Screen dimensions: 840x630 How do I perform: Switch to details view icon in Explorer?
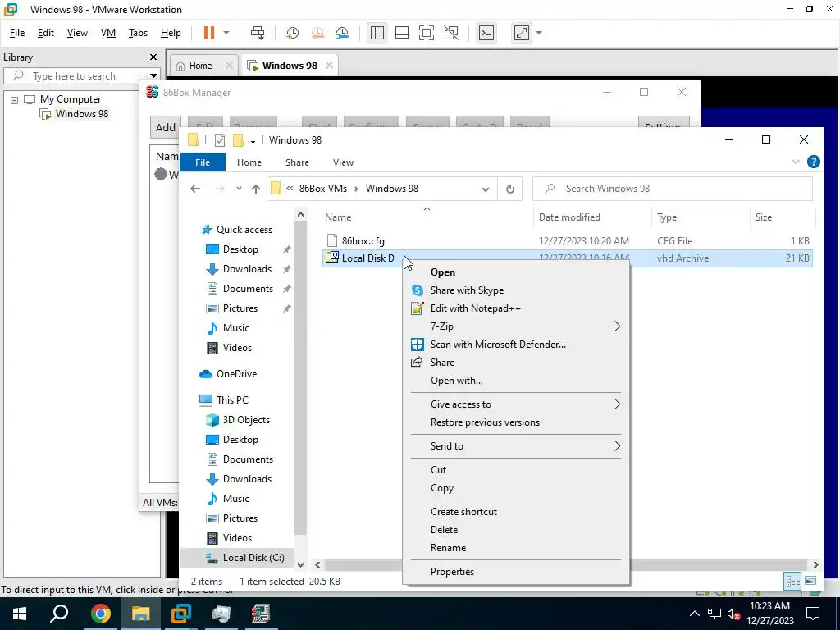point(793,581)
